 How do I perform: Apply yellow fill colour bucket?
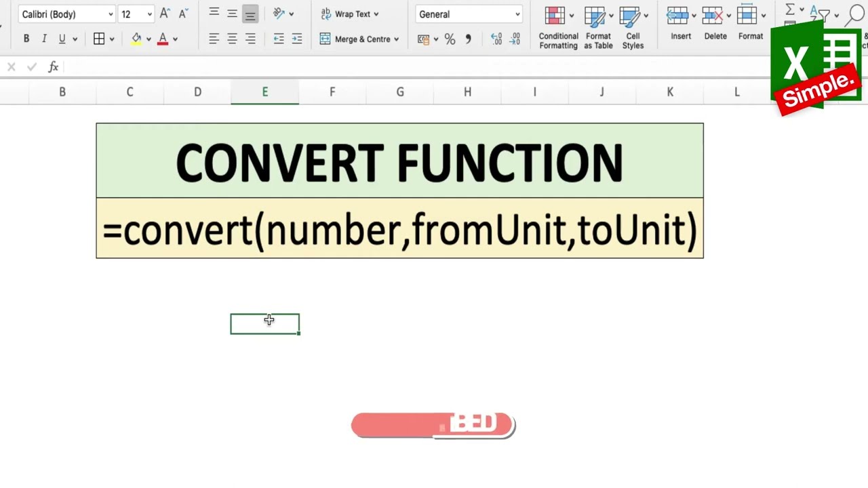[x=136, y=39]
